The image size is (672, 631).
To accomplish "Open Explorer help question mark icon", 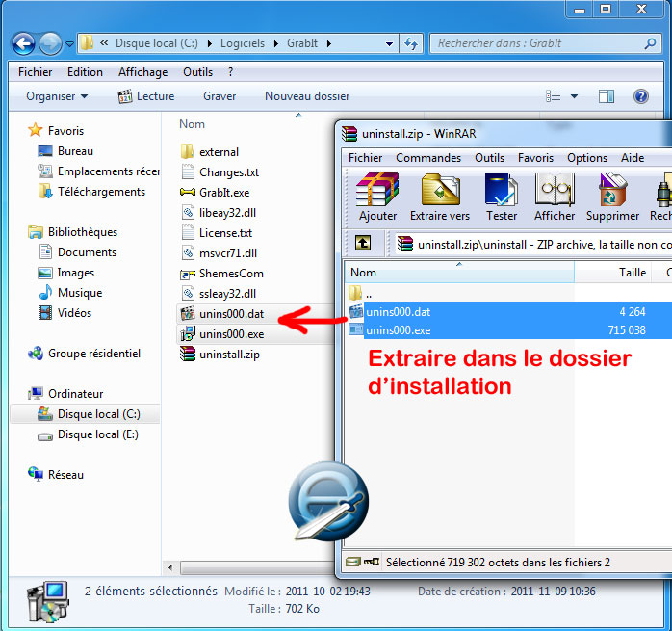I will tap(641, 96).
